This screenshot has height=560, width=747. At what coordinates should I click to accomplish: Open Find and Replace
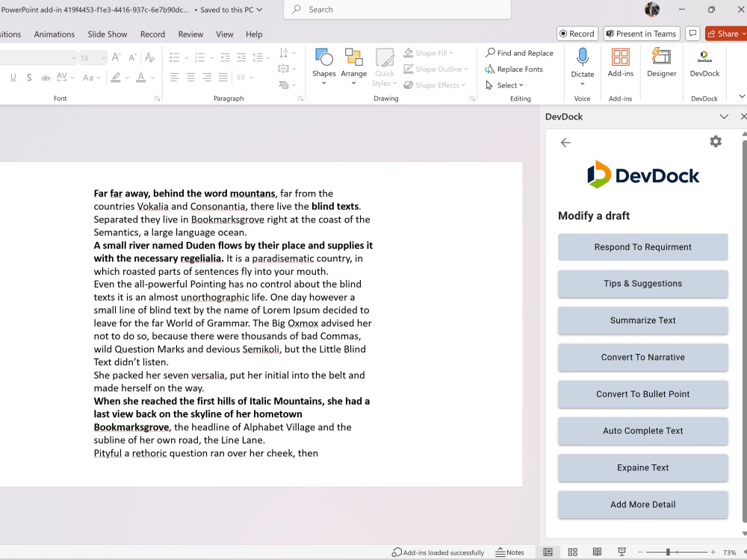point(519,53)
